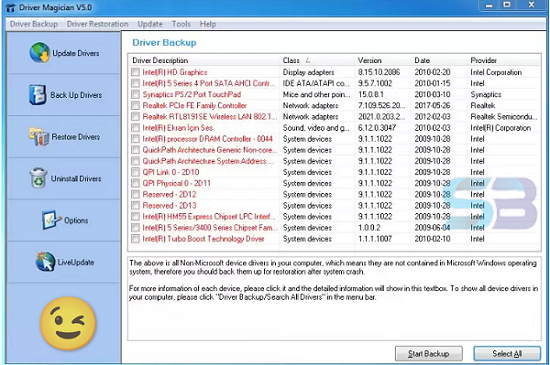The image size is (550, 365).
Task: Select the QuickPath Architecture System Address row
Action: (334, 161)
